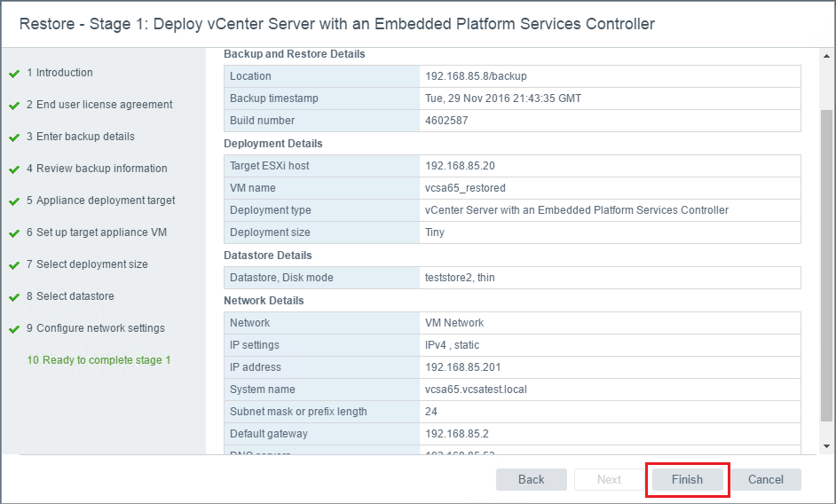Click the Deployment Details heading
Screen dimensions: 836x504
pyautogui.click(x=273, y=144)
